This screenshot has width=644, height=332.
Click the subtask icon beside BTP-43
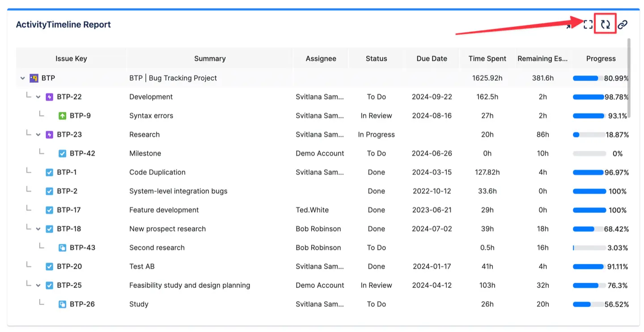point(63,248)
